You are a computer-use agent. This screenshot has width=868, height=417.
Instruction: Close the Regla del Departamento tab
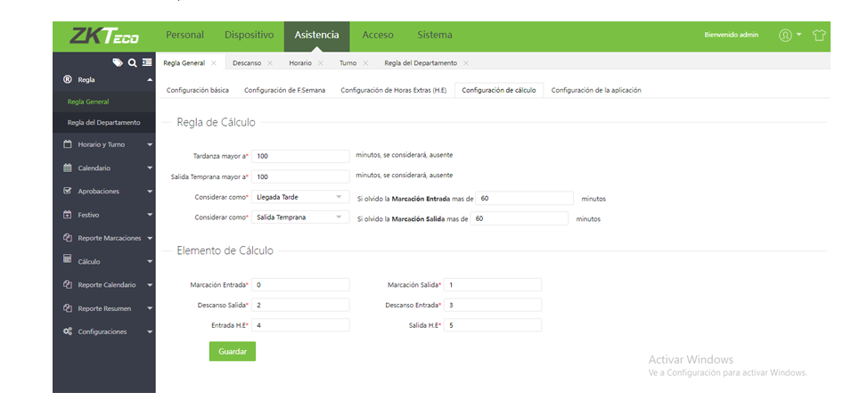click(x=466, y=63)
